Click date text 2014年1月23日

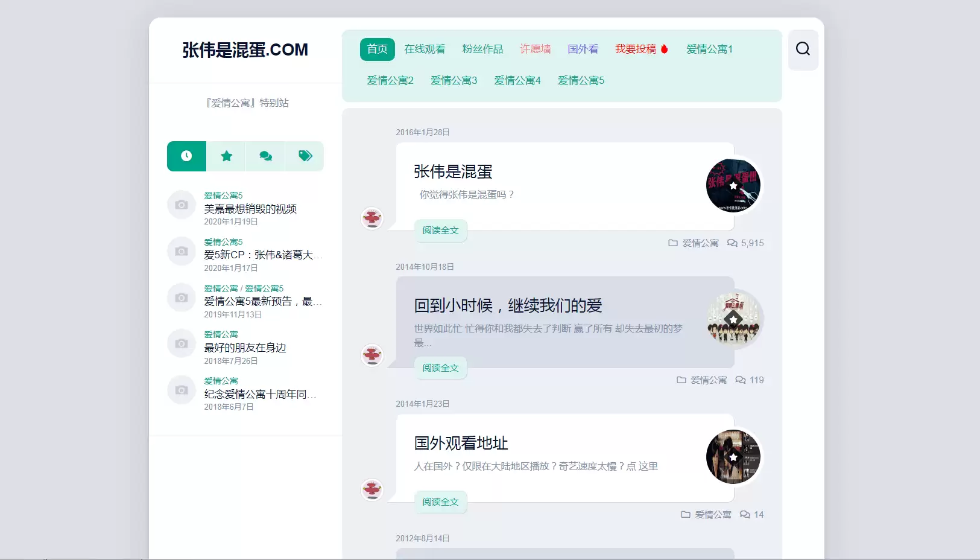click(x=423, y=404)
